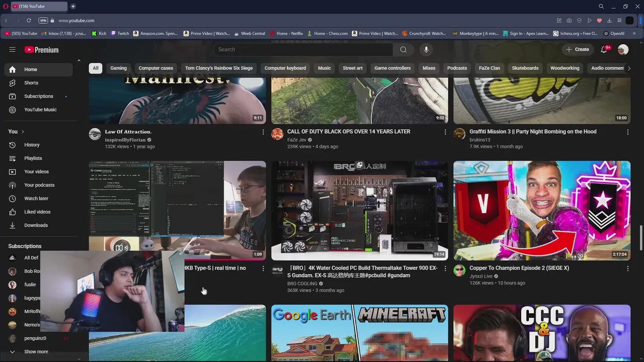Filter by Computer keyboard chip

(x=285, y=68)
